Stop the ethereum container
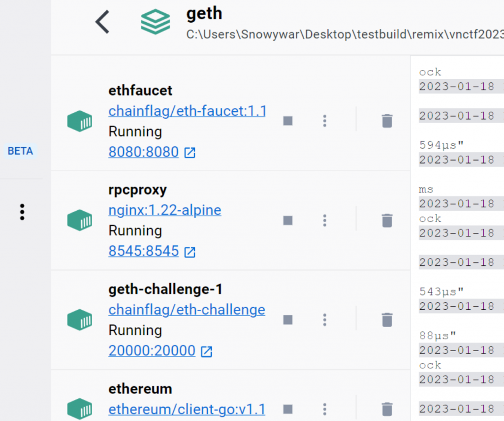Viewport: 504px width, 421px height. click(288, 409)
